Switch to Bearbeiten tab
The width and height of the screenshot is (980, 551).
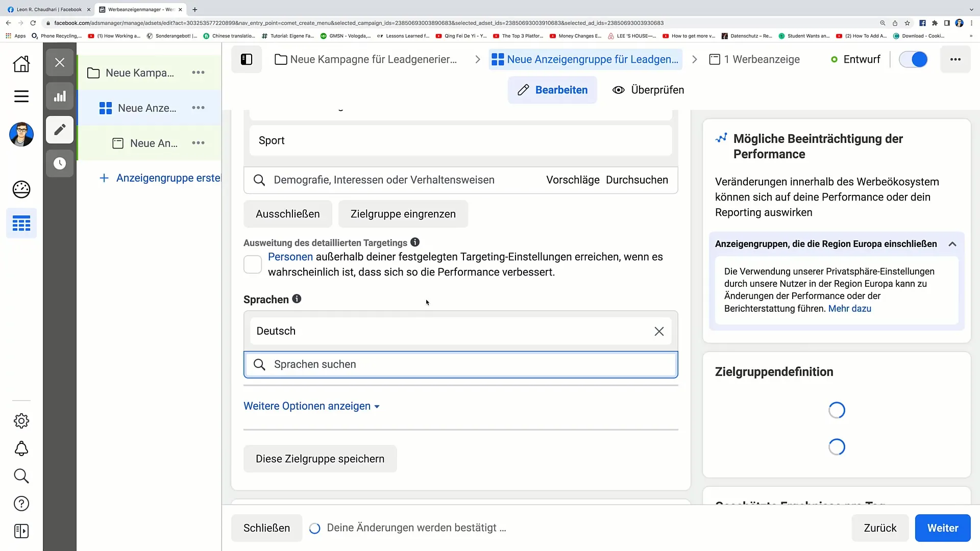(552, 90)
